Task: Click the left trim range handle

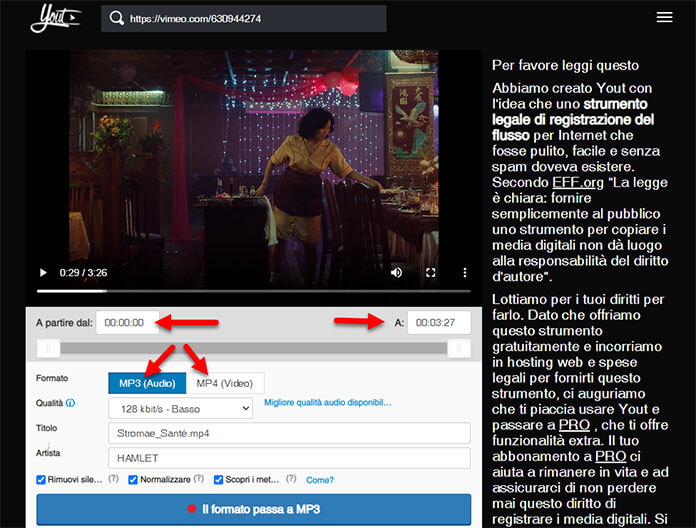Action: 48,348
